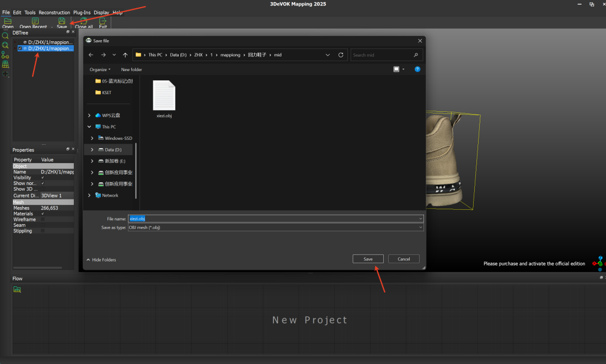The image size is (606, 364).
Task: Click the up-arrow navigation button in dialog
Action: click(125, 55)
